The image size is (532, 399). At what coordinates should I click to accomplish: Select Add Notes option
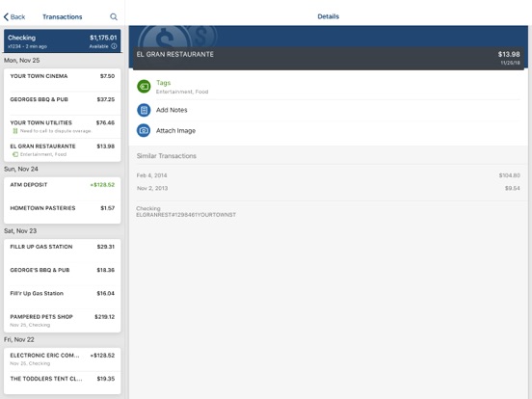pos(172,110)
